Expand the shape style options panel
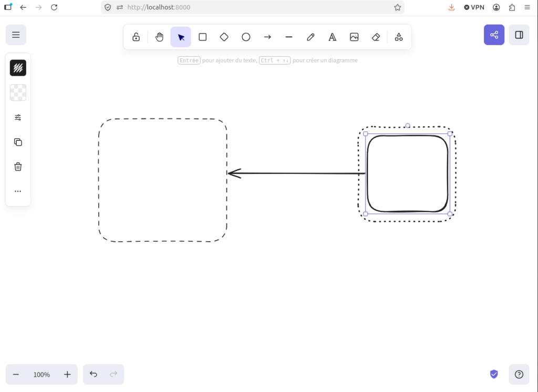 pos(18,117)
